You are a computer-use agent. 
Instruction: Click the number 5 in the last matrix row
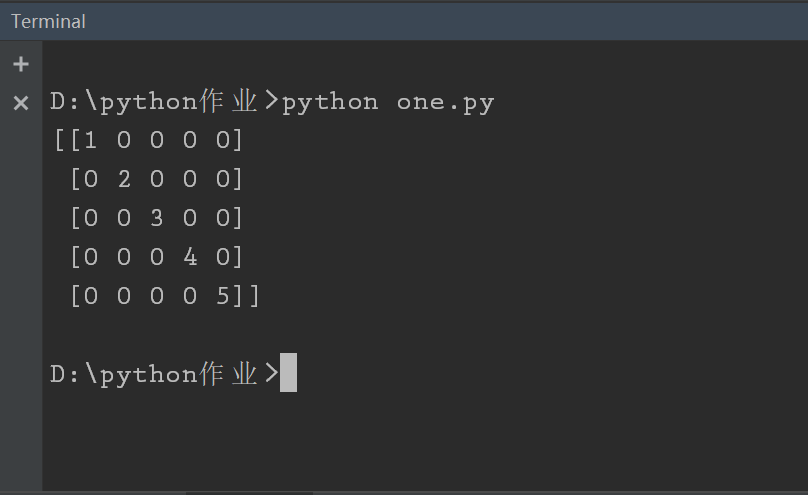223,296
